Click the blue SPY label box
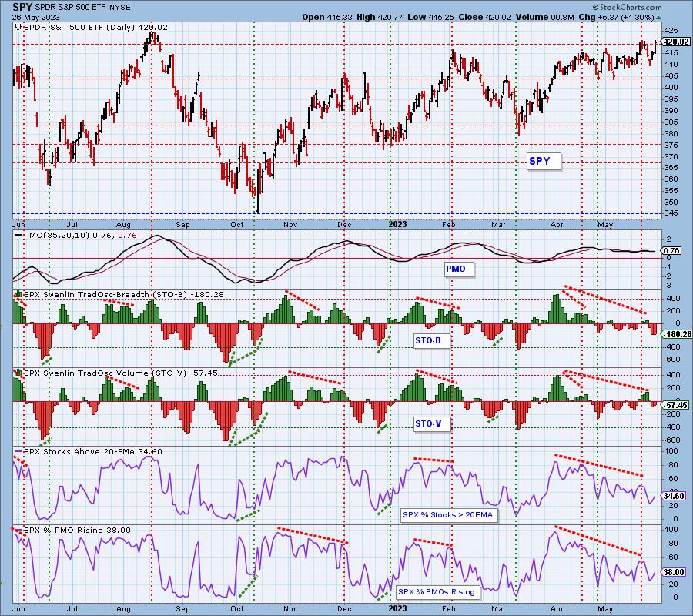Viewport: 693px width, 616px height. pos(544,161)
